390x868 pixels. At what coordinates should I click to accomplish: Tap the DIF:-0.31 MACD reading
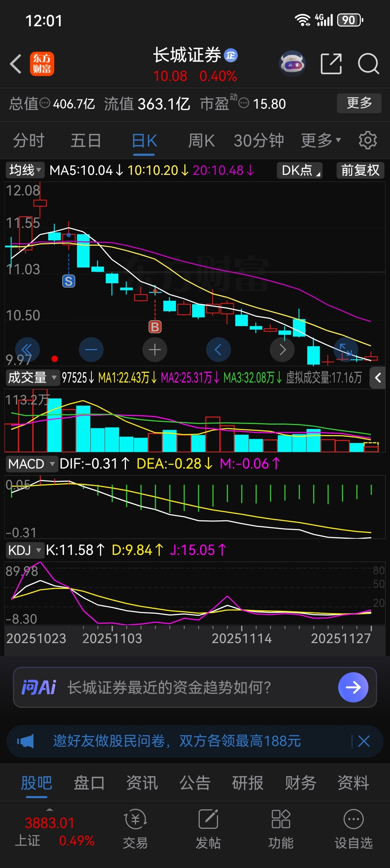click(x=94, y=464)
